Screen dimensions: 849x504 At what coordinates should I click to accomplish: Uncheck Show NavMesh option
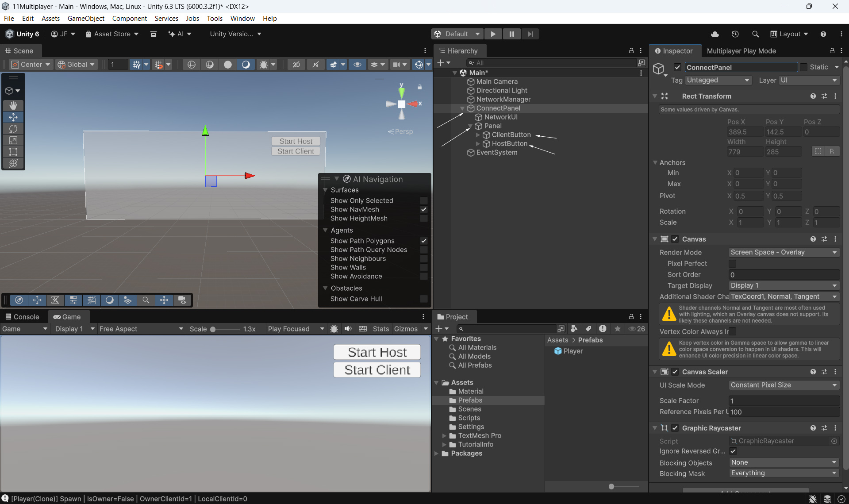[423, 209]
